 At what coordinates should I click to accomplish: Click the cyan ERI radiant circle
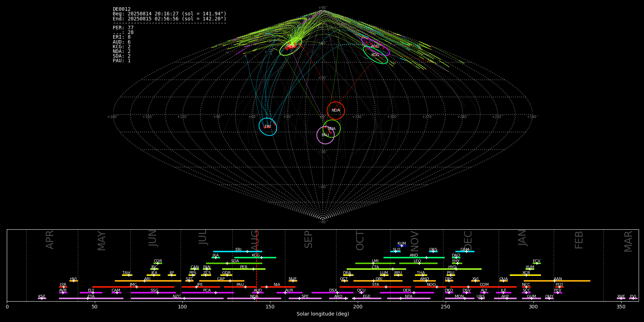click(268, 127)
